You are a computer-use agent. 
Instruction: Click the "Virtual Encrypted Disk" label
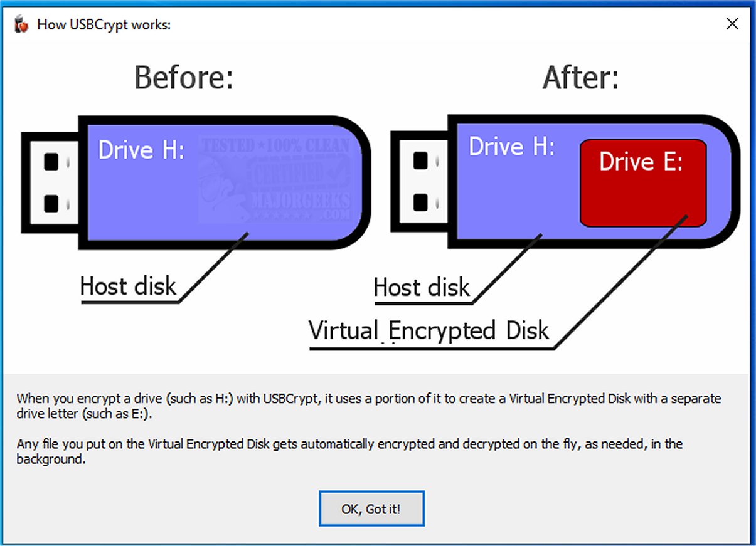[429, 330]
